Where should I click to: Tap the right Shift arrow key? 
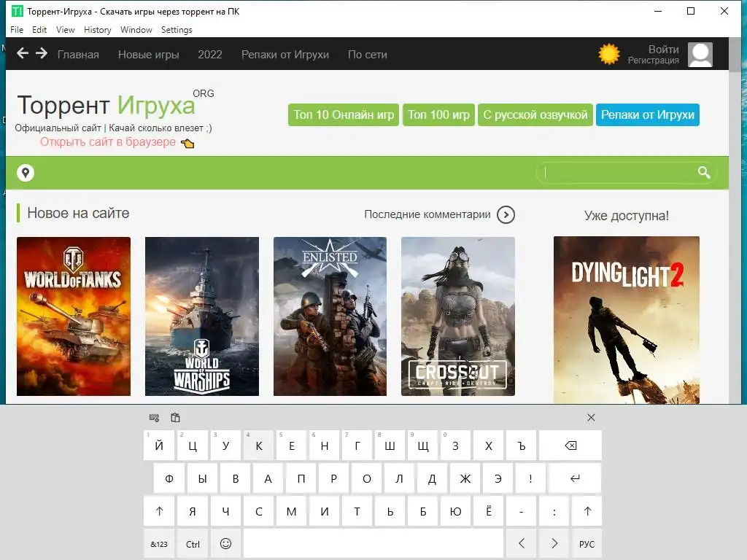[x=587, y=511]
